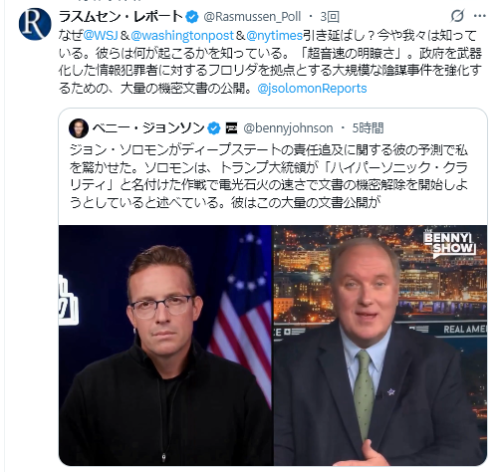
Task: Click the Grok slashed-circle icon
Action: (457, 16)
